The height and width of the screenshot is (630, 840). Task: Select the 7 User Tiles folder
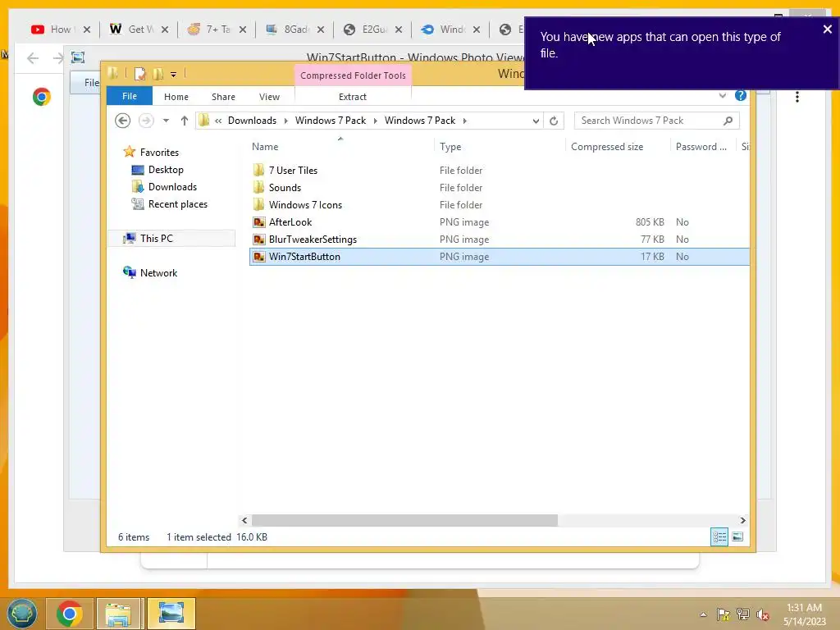click(293, 171)
